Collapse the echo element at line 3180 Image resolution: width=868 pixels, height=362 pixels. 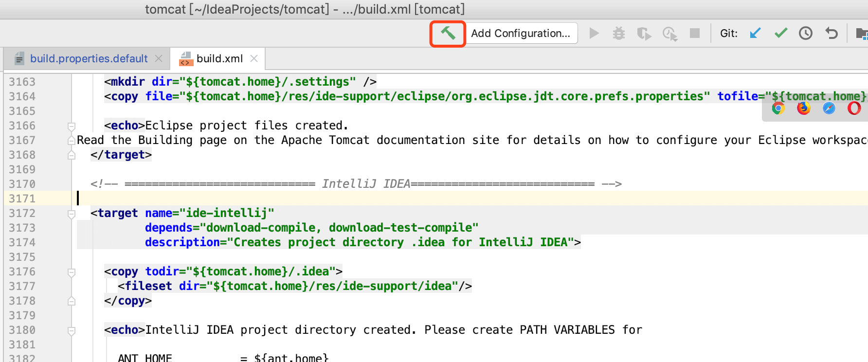point(72,331)
